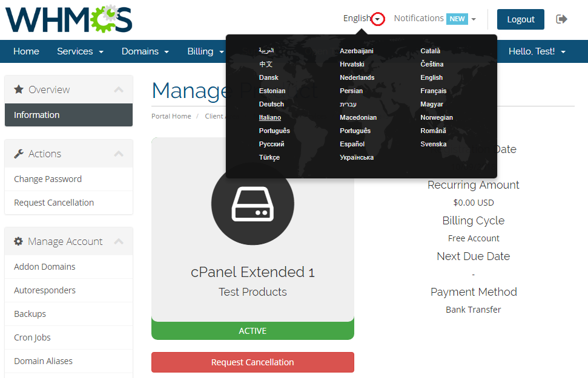Click the Bank Transfer payment method
The height and width of the screenshot is (378, 588).
click(x=474, y=310)
